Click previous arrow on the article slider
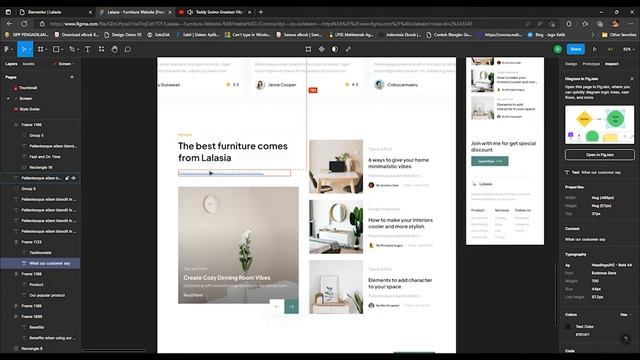This screenshot has width=640, height=360. [277, 306]
